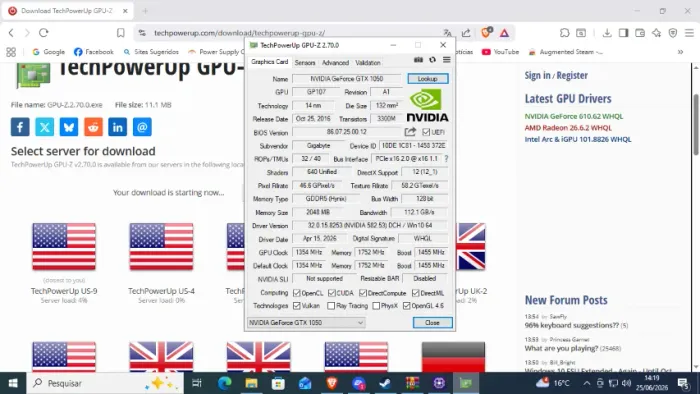Toggle the Ray Tracing checkbox
This screenshot has width=700, height=394.
click(331, 306)
